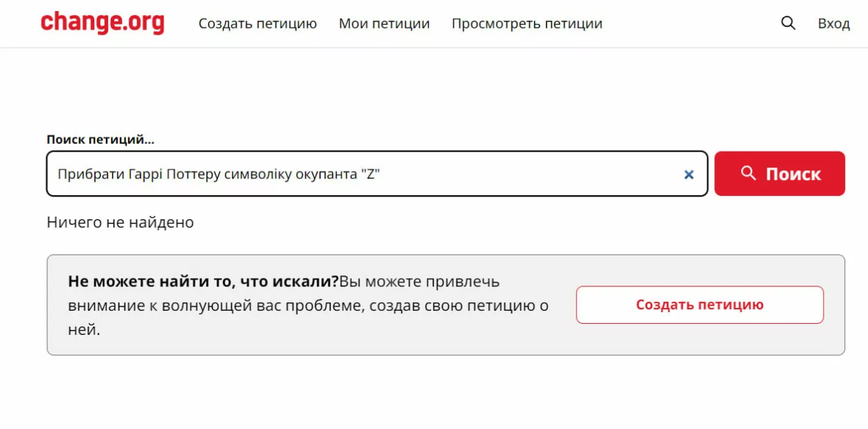Click the change.org logo
Screen dimensions: 868x429
(103, 24)
